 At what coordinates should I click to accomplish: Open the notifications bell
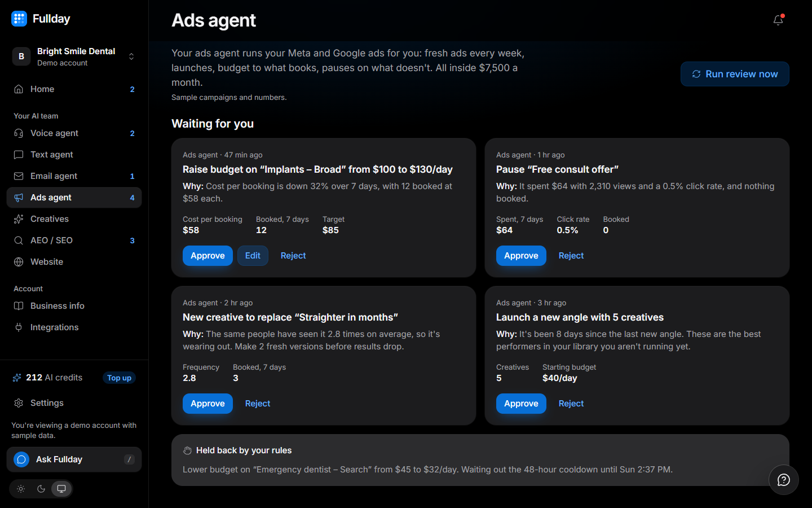(x=778, y=20)
